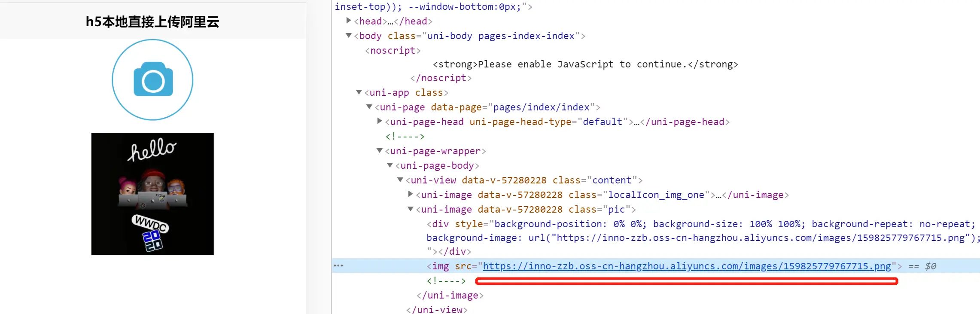Collapse the uni-page-wrapper element
980x314 pixels.
click(380, 150)
